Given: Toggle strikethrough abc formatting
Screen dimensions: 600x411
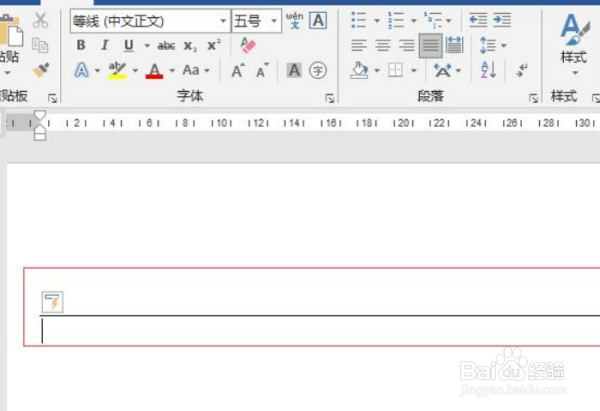Looking at the screenshot, I should pos(166,46).
